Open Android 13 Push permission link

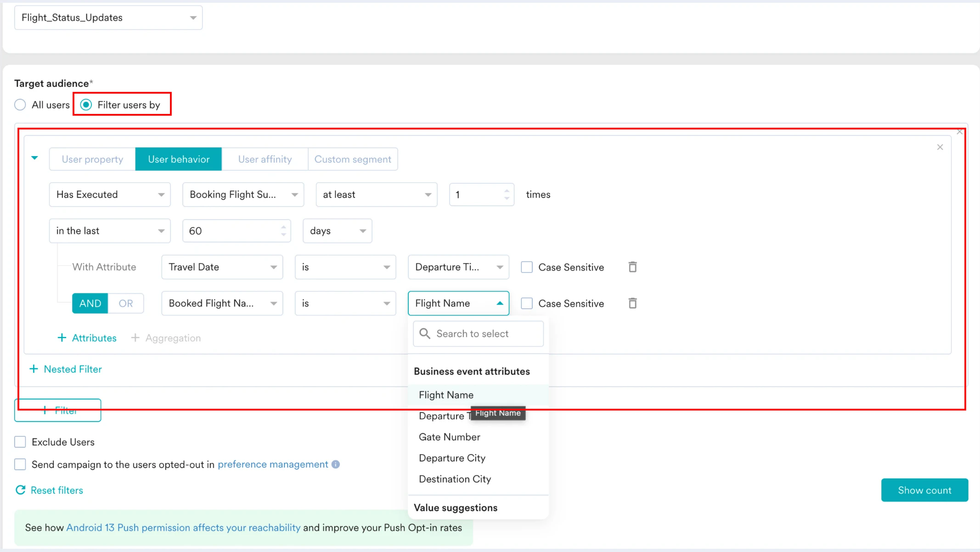pos(183,528)
